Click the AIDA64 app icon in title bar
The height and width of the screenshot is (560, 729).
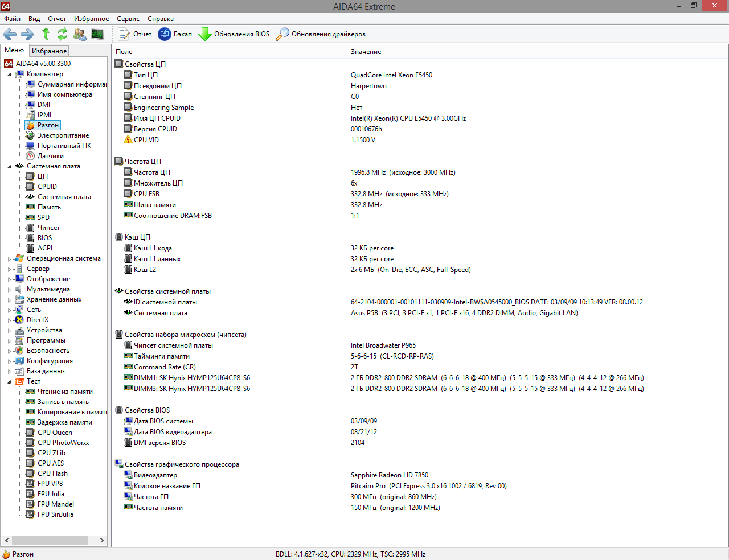coord(6,6)
